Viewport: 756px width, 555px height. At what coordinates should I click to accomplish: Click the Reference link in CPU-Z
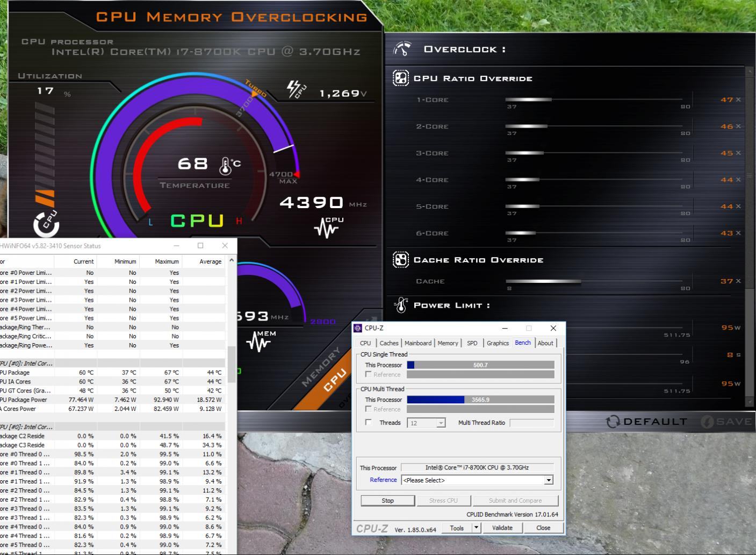point(383,480)
